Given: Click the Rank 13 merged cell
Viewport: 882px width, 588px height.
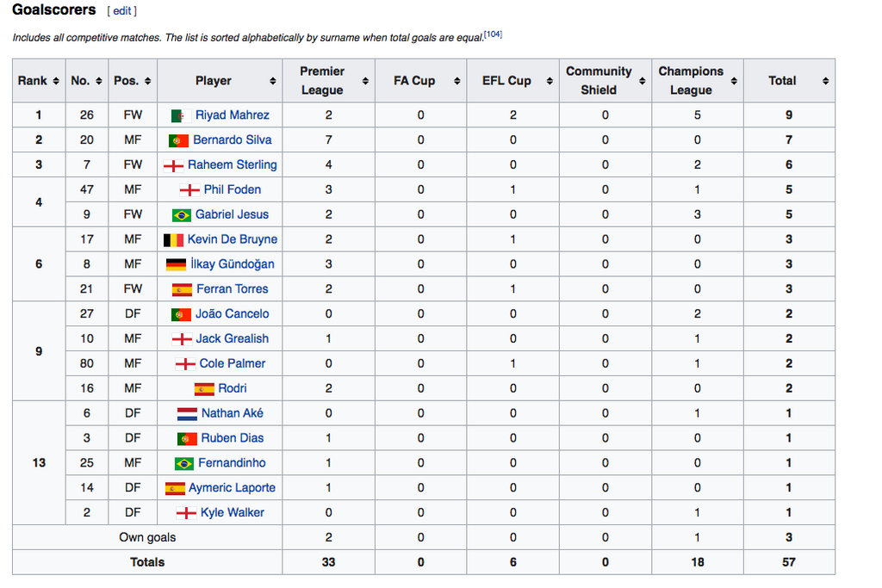Looking at the screenshot, I should point(39,462).
